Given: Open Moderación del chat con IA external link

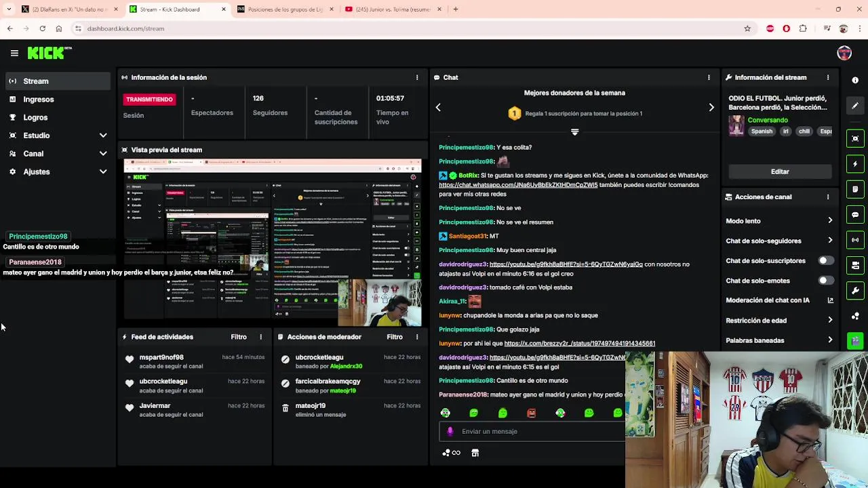Looking at the screenshot, I should click(830, 300).
